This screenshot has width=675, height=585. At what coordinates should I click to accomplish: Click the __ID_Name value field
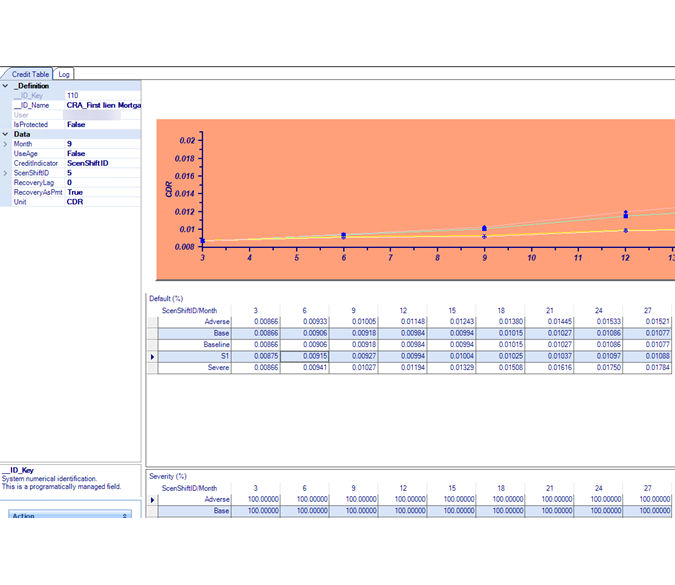102,105
